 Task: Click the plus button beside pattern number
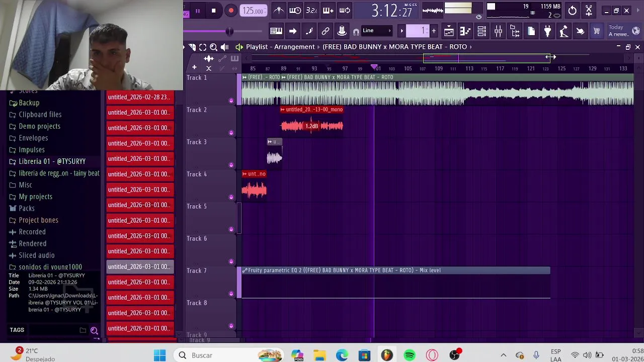[x=434, y=31]
